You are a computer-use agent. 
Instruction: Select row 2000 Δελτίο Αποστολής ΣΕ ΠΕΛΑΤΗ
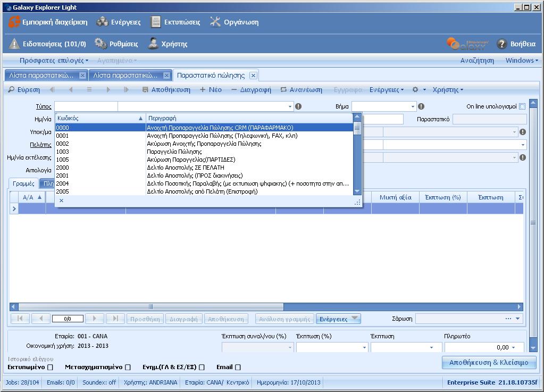point(204,168)
